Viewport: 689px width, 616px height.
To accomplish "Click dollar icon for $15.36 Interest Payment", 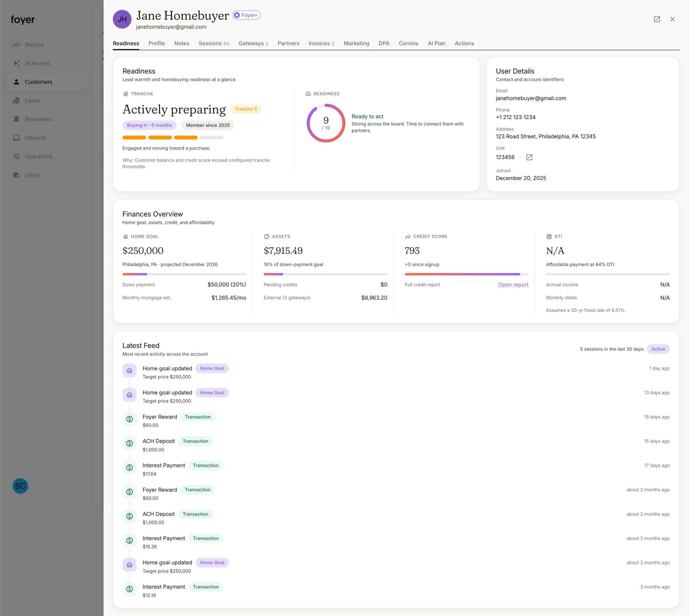I will (129, 541).
